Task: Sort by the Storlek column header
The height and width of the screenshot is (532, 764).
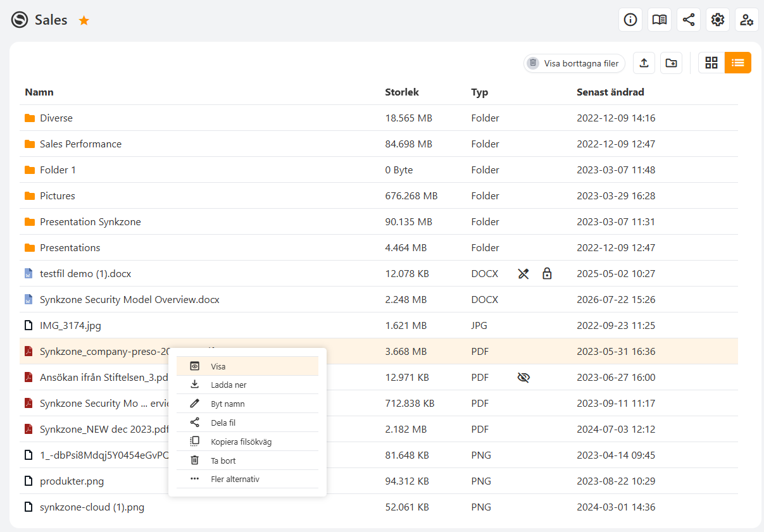Action: (x=402, y=92)
